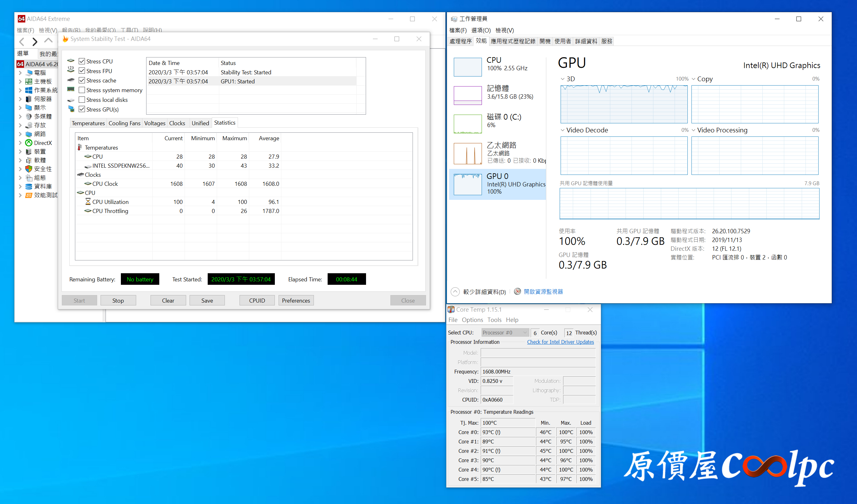Expand the 主機板 tree node
The image size is (857, 504).
tap(20, 81)
